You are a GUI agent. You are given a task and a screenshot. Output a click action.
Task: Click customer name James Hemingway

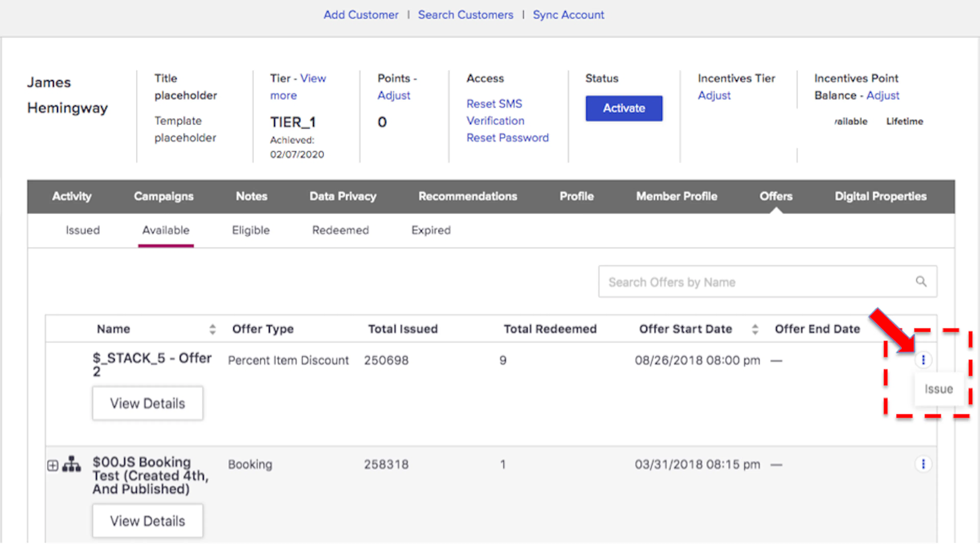pyautogui.click(x=67, y=95)
